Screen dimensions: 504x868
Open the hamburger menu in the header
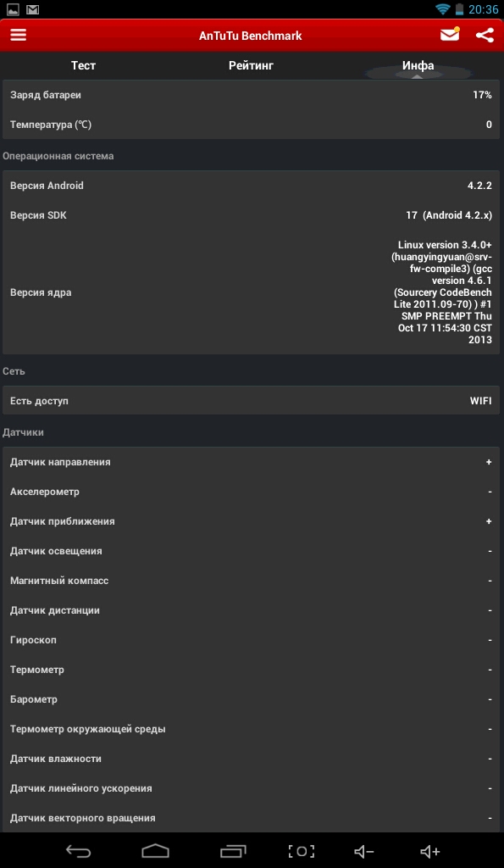19,35
